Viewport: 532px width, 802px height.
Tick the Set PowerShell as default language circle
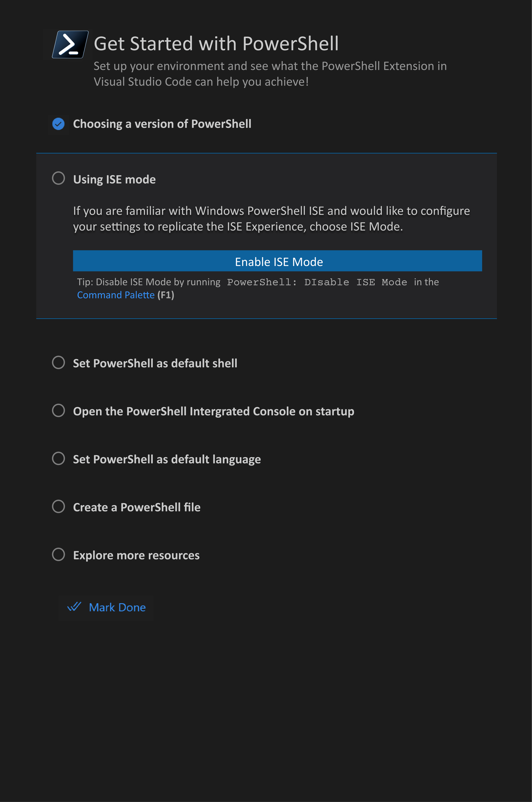coord(58,458)
